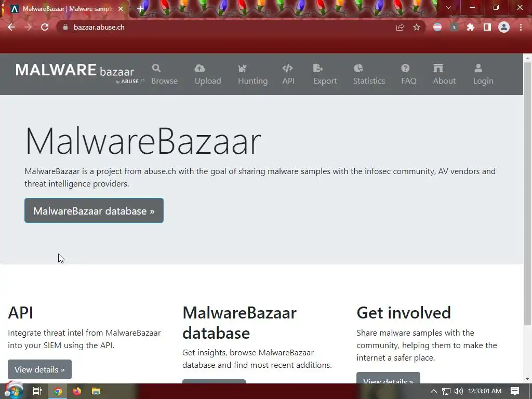This screenshot has width=532, height=399.
Task: Open Firefox from the taskbar
Action: coord(77,391)
